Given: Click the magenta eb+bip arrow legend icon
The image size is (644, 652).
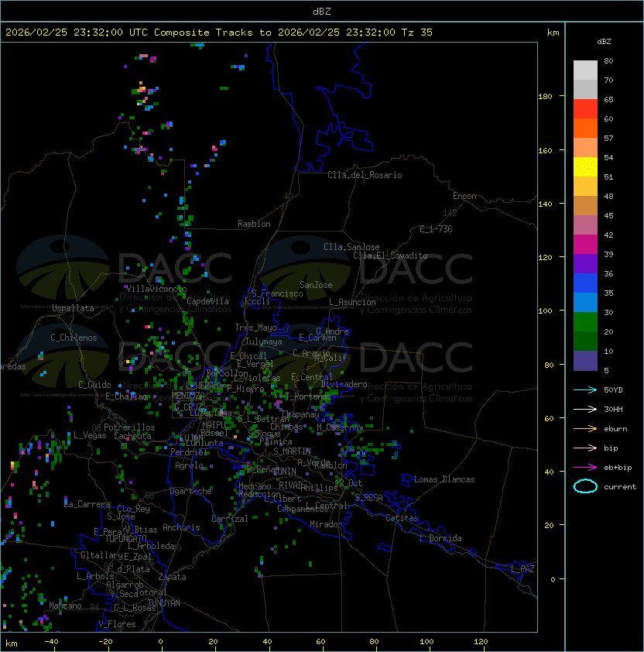Looking at the screenshot, I should [x=585, y=468].
